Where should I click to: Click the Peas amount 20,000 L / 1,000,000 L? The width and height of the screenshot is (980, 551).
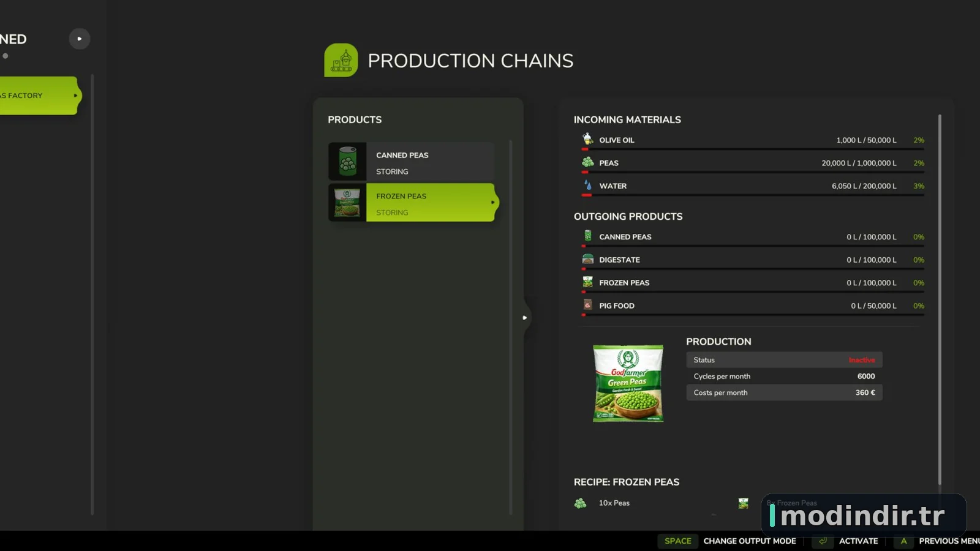click(859, 163)
